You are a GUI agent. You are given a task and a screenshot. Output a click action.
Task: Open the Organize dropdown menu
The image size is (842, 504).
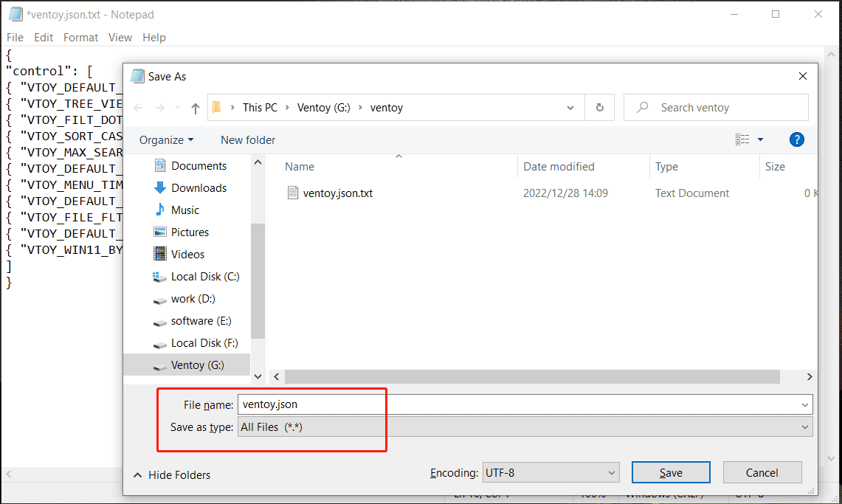point(166,140)
